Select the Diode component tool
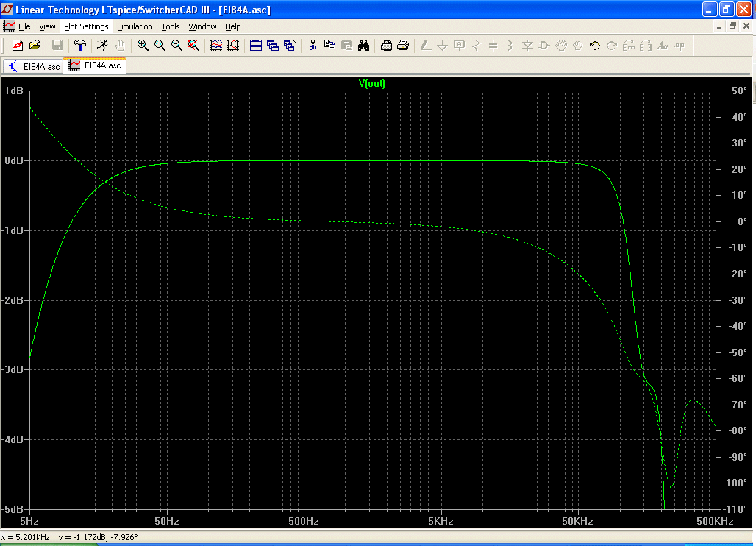 pos(527,46)
